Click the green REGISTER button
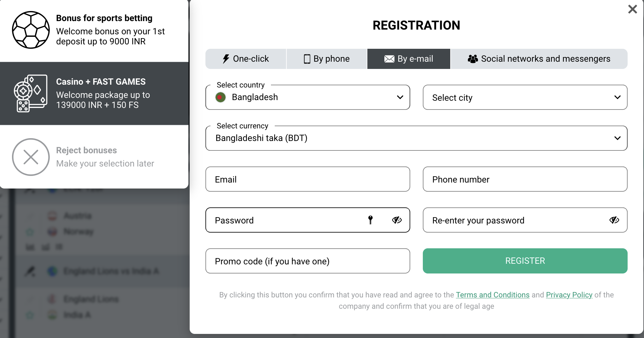The image size is (644, 338). coord(525,261)
